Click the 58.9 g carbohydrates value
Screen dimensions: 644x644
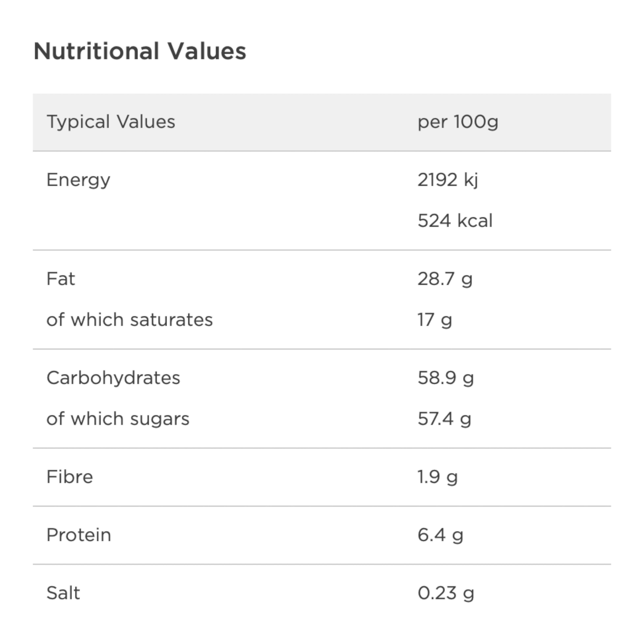pos(446,378)
